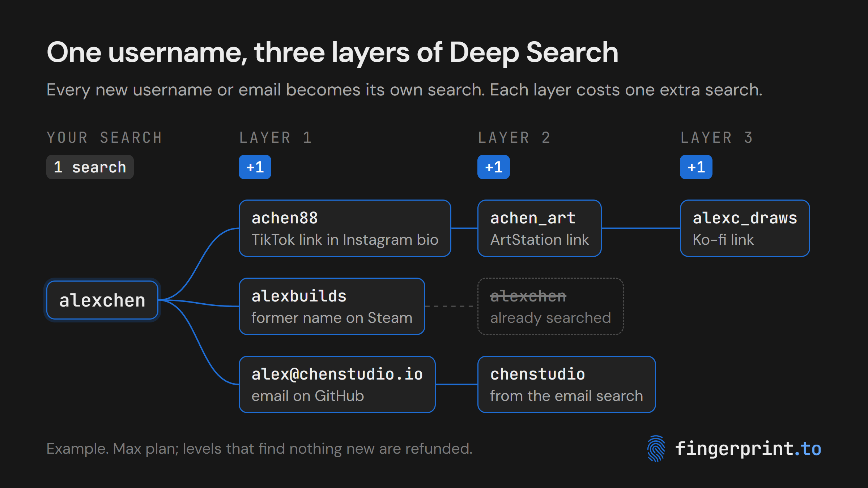Click the heading "One username, three layers of Deep Search"
The image size is (868, 488).
point(333,53)
